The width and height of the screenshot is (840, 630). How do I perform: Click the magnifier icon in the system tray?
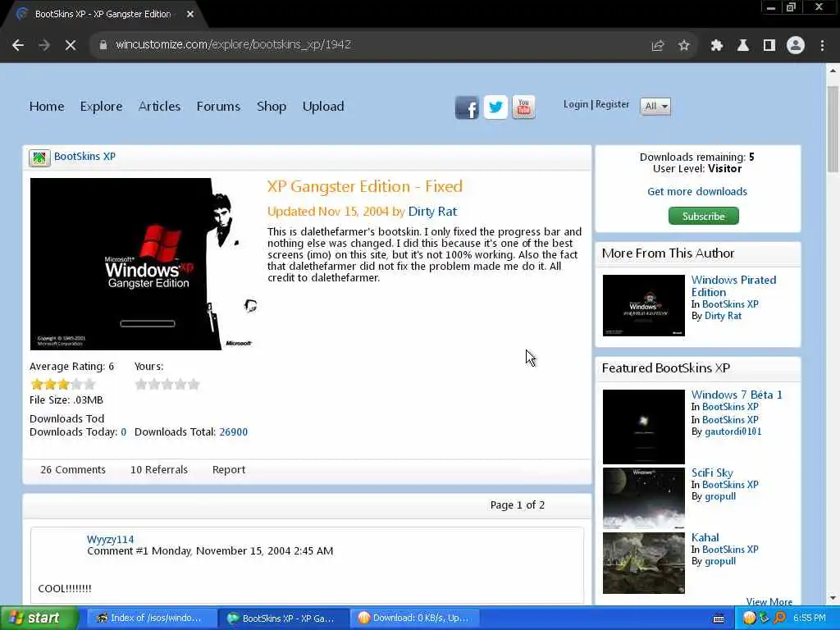pos(780,619)
